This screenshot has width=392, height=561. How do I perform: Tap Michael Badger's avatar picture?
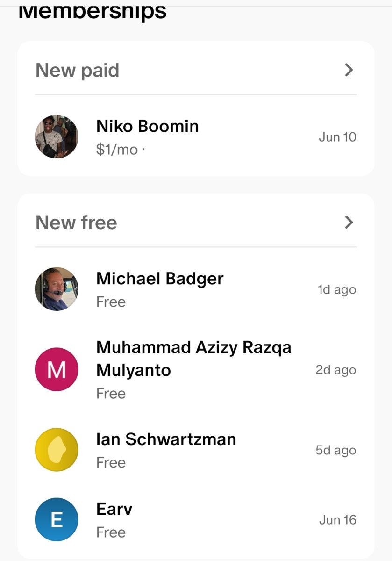[x=57, y=289]
